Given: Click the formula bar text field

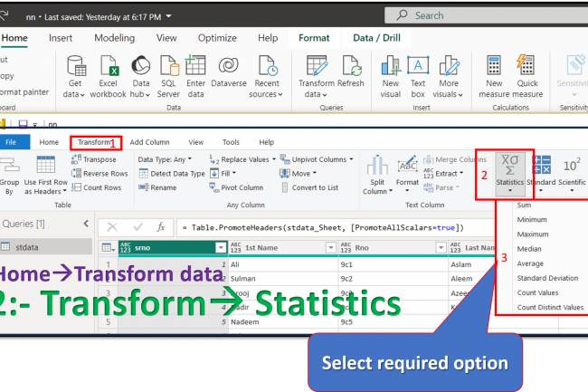Looking at the screenshot, I should pos(336,227).
